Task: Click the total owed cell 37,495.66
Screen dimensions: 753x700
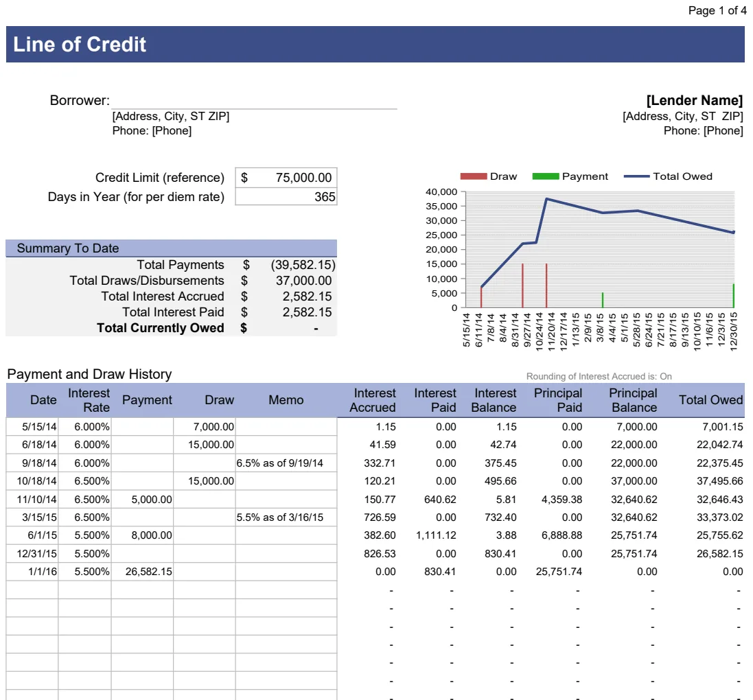Action: tap(720, 481)
